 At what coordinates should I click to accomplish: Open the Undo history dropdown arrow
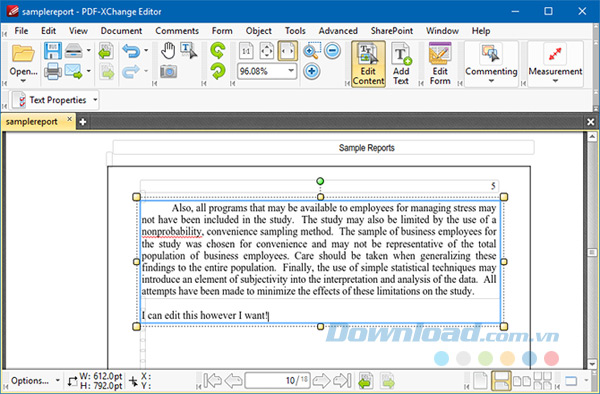pyautogui.click(x=146, y=50)
